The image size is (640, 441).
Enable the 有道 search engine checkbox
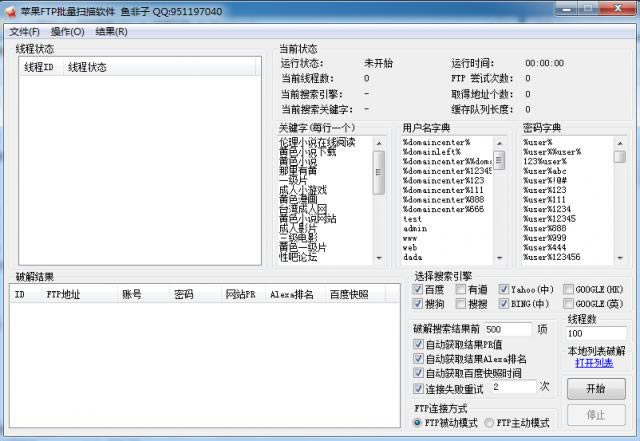461,290
